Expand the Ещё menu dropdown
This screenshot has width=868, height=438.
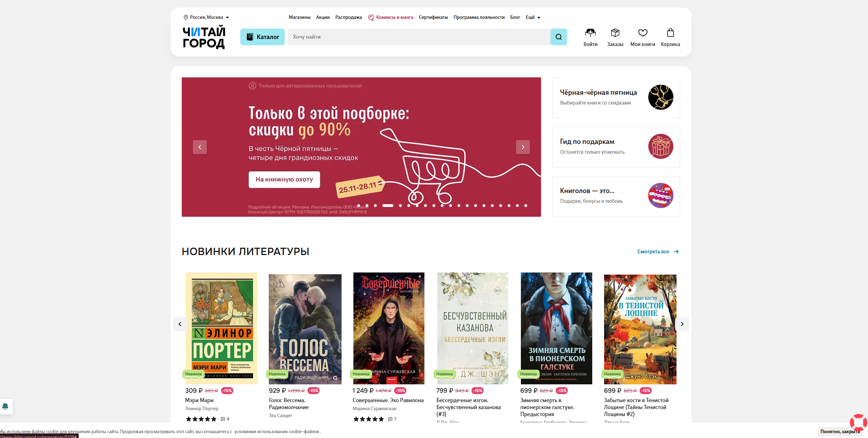(533, 17)
